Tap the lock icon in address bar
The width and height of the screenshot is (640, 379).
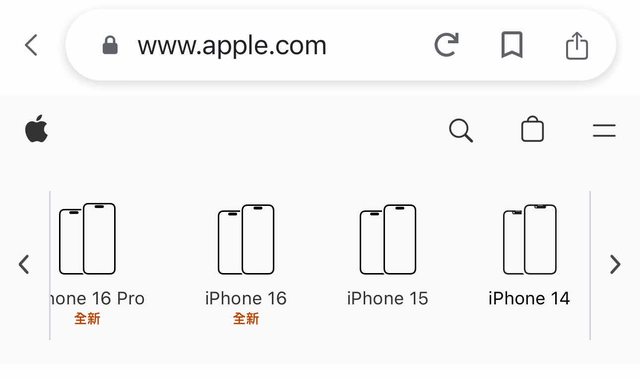[x=110, y=45]
